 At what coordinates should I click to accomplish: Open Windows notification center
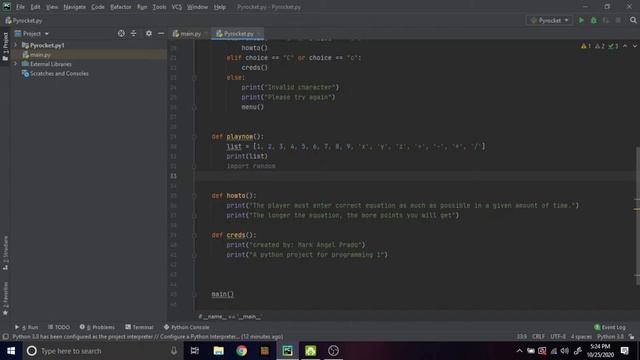625,351
